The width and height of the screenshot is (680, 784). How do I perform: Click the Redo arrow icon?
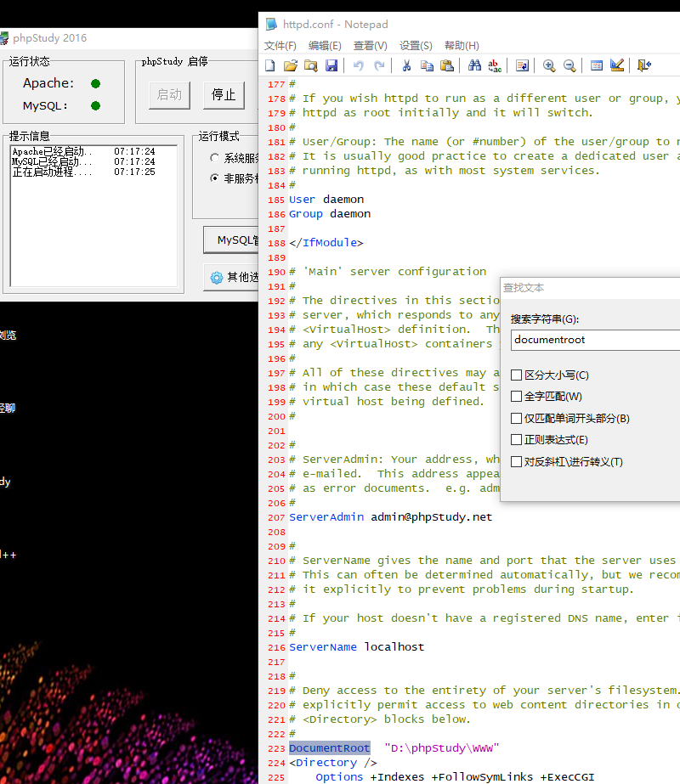point(379,65)
